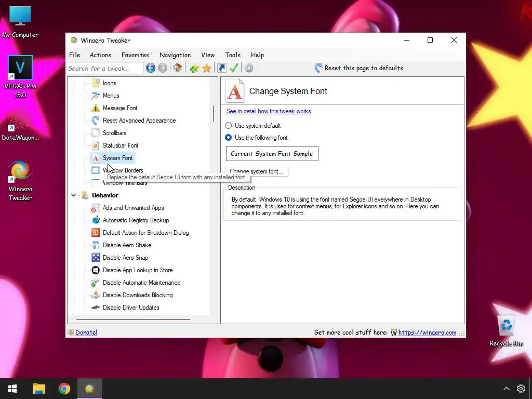This screenshot has width=532, height=399.
Task: Click the Window Borders square icon
Action: (96, 170)
